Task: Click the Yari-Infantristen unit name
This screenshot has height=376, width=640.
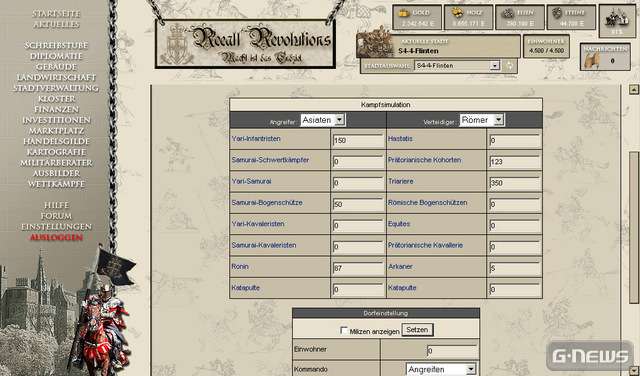Action: tap(256, 139)
